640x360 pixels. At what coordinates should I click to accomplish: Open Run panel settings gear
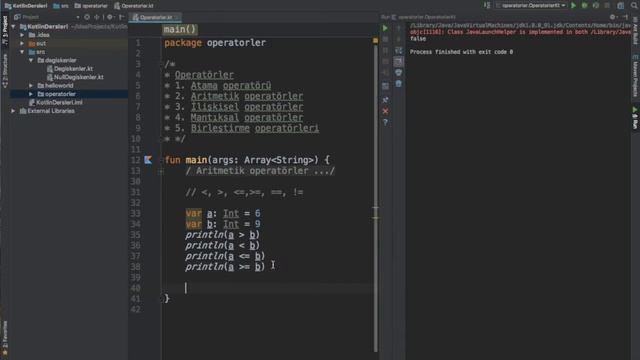click(x=612, y=17)
